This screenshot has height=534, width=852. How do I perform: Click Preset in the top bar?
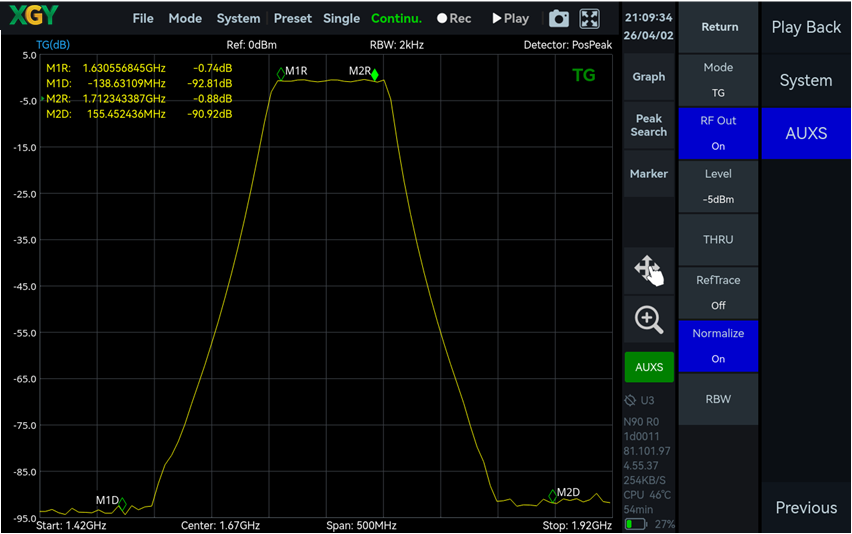pyautogui.click(x=293, y=18)
